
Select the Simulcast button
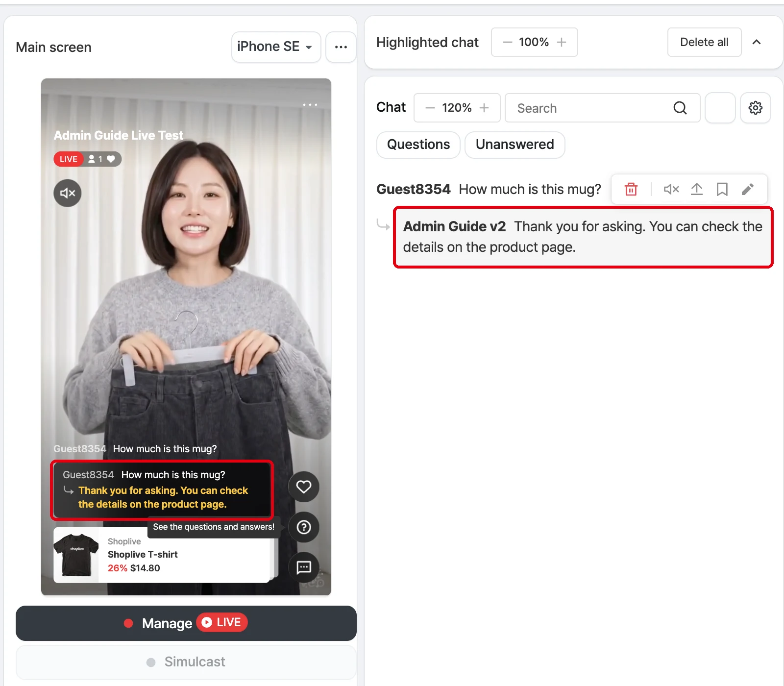click(186, 662)
